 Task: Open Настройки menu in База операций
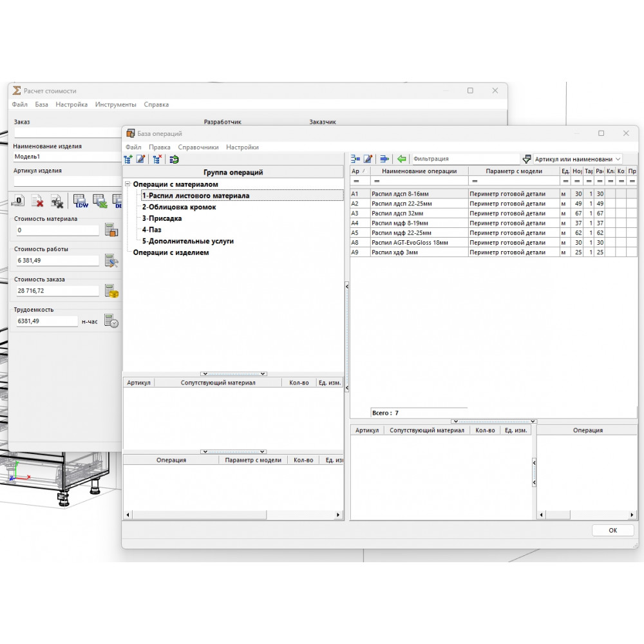point(242,147)
